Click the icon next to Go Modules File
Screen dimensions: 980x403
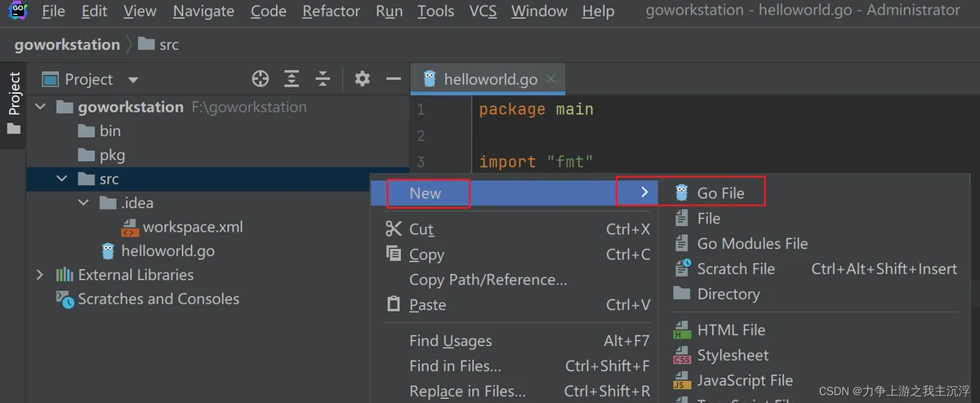(682, 244)
